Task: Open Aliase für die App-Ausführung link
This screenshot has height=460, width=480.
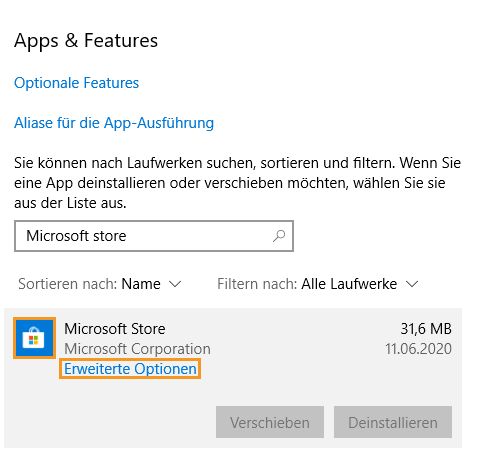Action: (114, 123)
